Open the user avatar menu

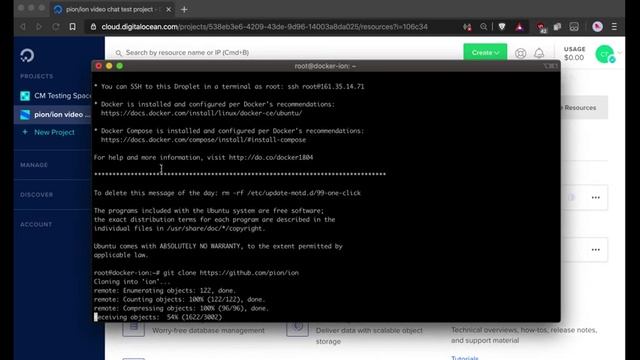(x=604, y=53)
